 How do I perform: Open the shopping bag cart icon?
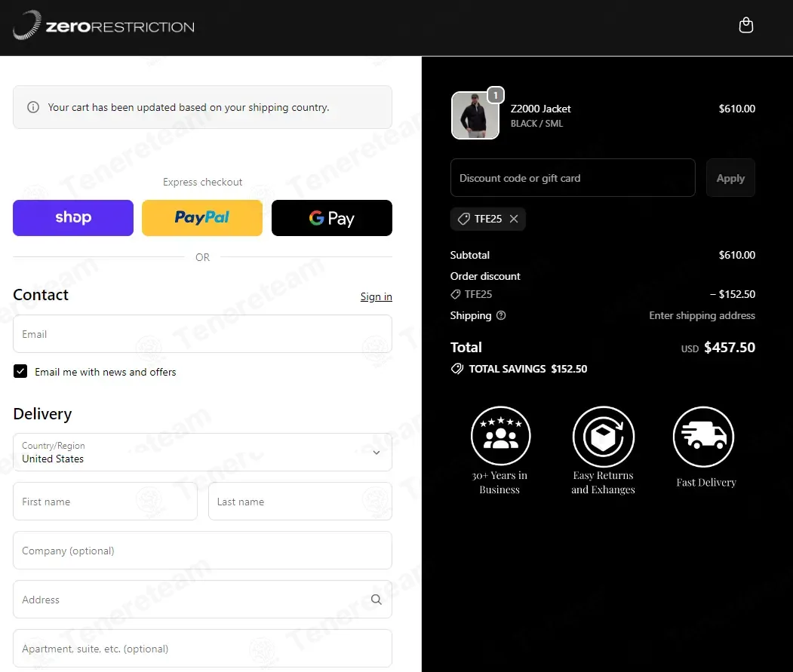pos(746,25)
